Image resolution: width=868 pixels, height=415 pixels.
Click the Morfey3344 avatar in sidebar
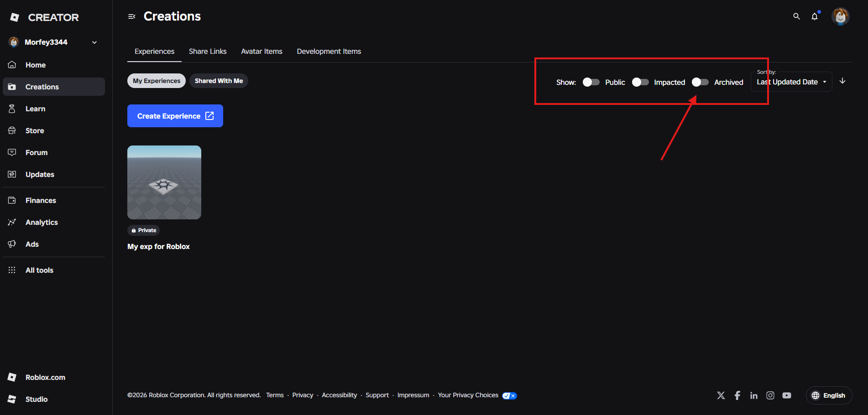pyautogui.click(x=14, y=42)
